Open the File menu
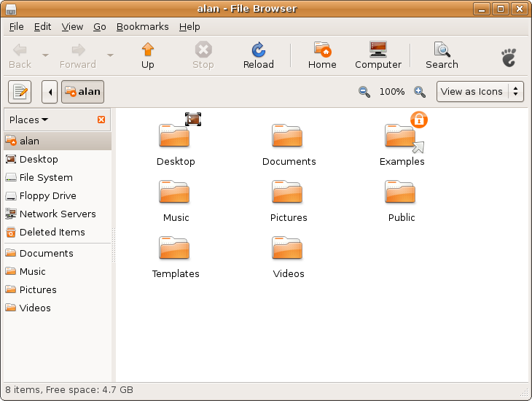 16,26
